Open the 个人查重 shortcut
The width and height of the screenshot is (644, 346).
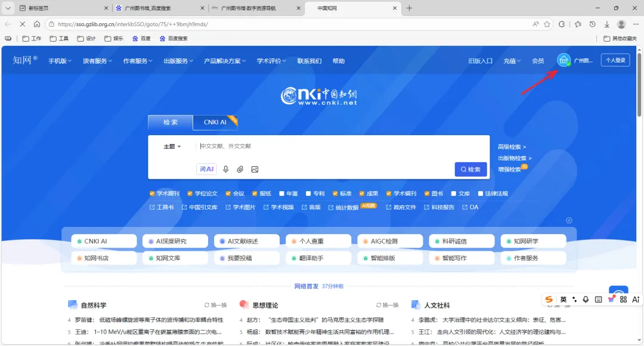click(318, 241)
